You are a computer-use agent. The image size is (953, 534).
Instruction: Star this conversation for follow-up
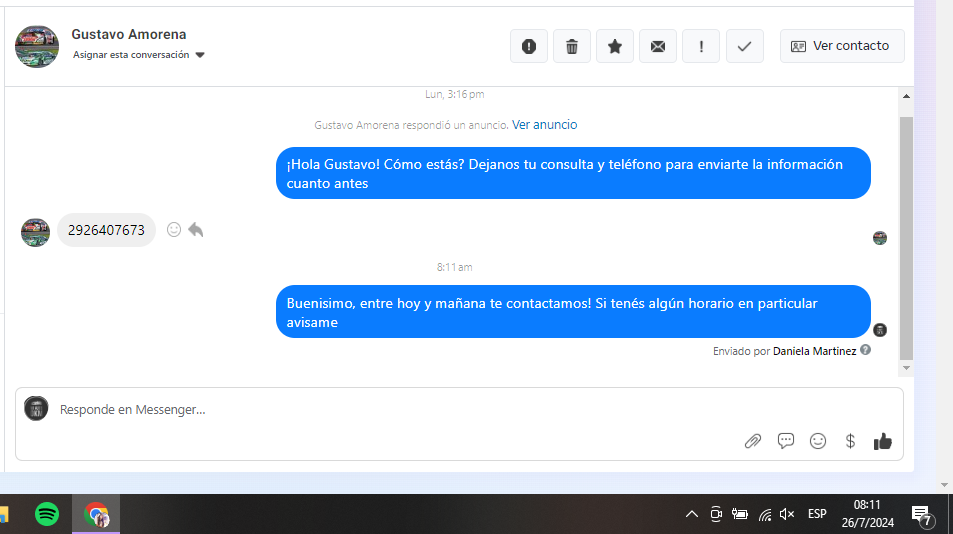click(x=615, y=46)
